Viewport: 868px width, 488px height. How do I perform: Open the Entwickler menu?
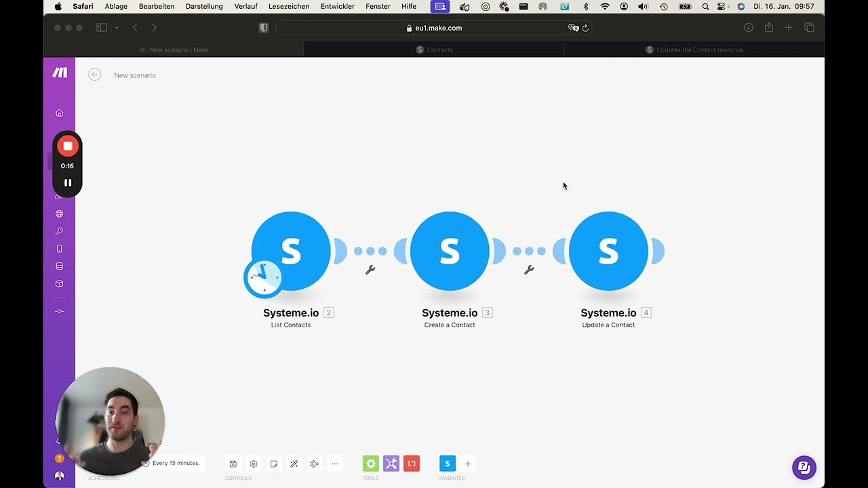(x=338, y=6)
